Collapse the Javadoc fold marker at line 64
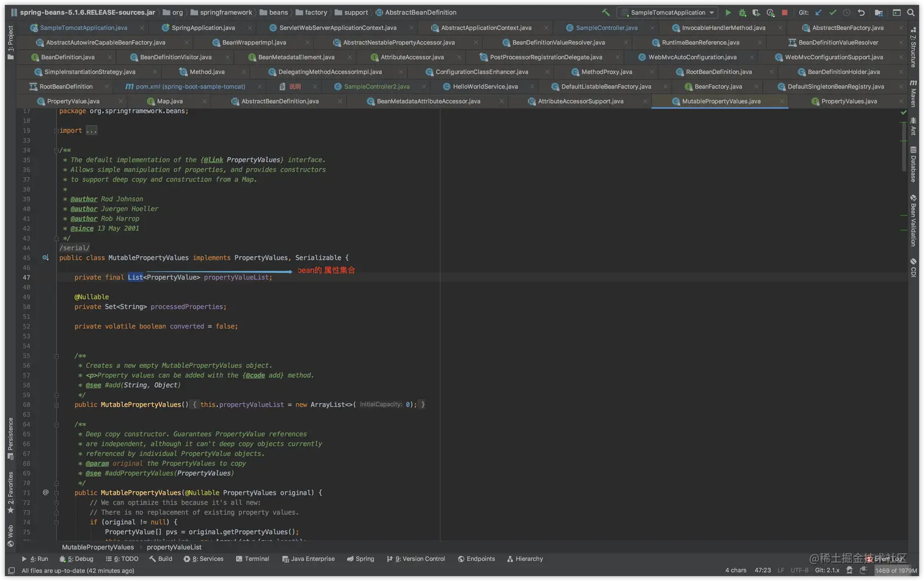Viewport: 924px width, 581px height. coord(56,425)
